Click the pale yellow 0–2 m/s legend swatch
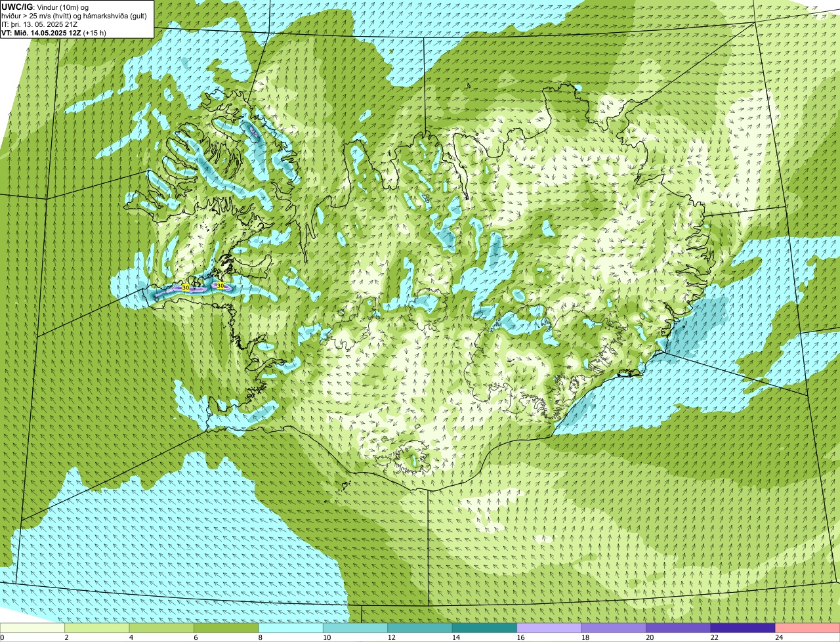Screen dimensions: 840x642 tap(33, 628)
